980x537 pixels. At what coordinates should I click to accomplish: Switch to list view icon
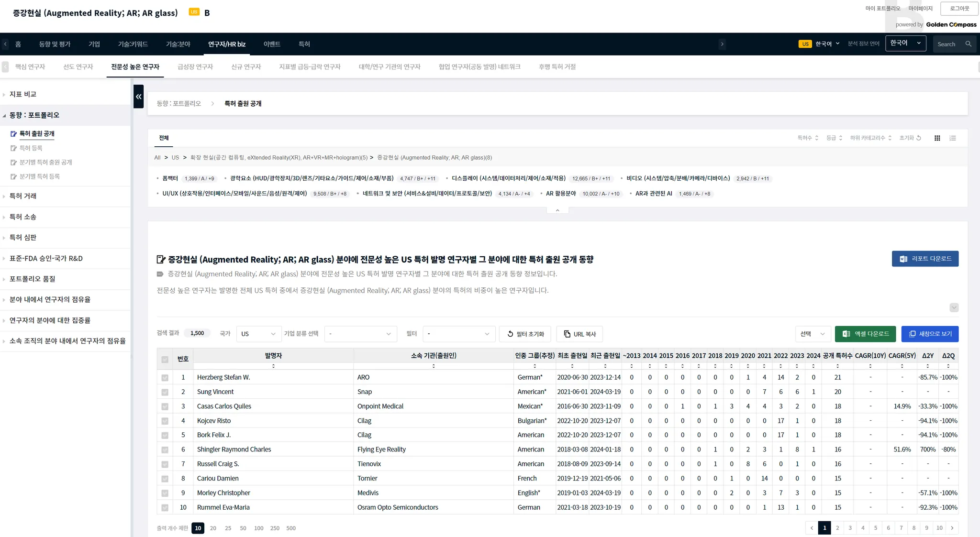coord(953,138)
